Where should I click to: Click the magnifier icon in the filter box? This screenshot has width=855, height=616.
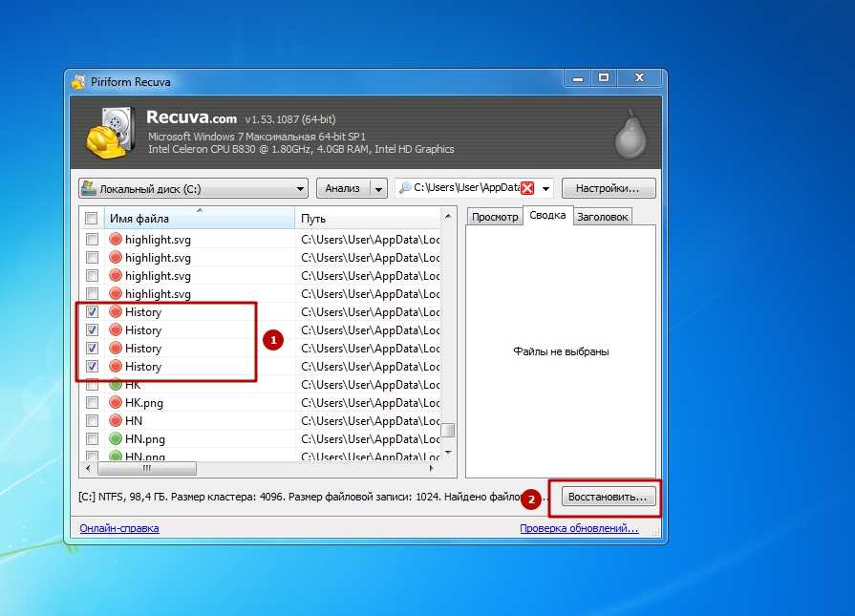coord(405,188)
